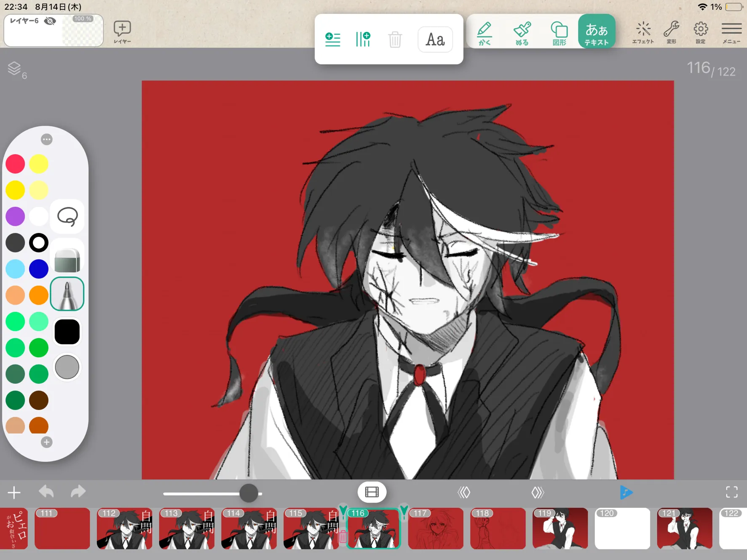747x560 pixels.
Task: Add a new frame with plus
Action: click(14, 492)
